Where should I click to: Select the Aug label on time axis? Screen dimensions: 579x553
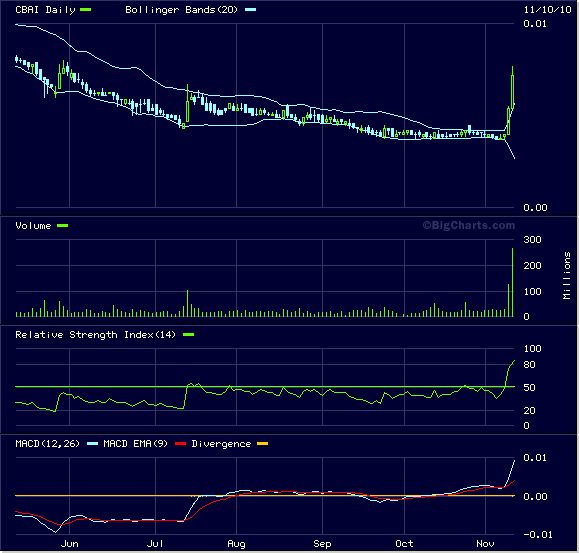point(236,543)
